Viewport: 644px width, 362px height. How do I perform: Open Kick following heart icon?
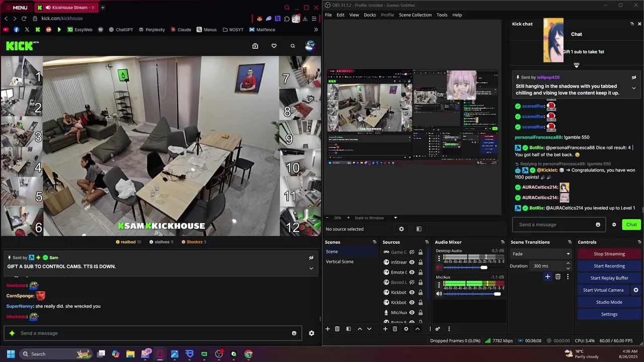pyautogui.click(x=274, y=46)
